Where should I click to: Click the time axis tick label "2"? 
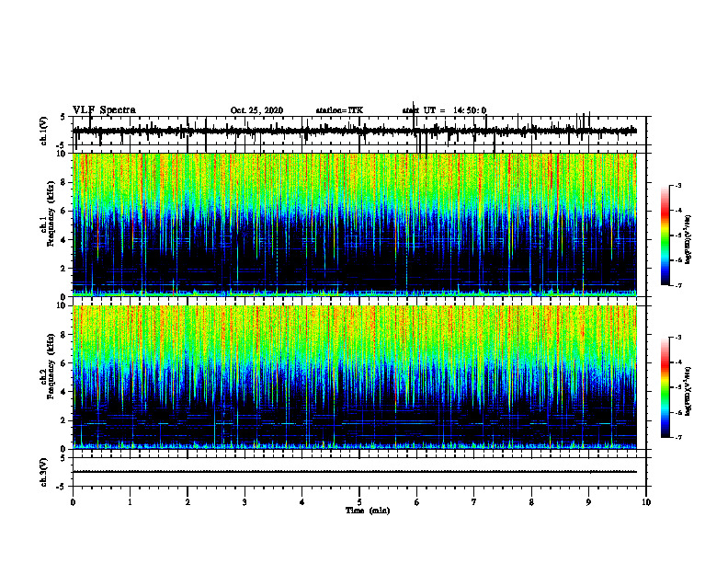point(188,502)
